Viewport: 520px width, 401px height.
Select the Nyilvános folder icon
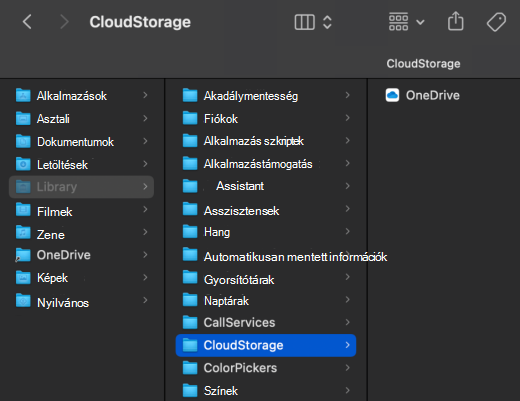click(x=23, y=300)
